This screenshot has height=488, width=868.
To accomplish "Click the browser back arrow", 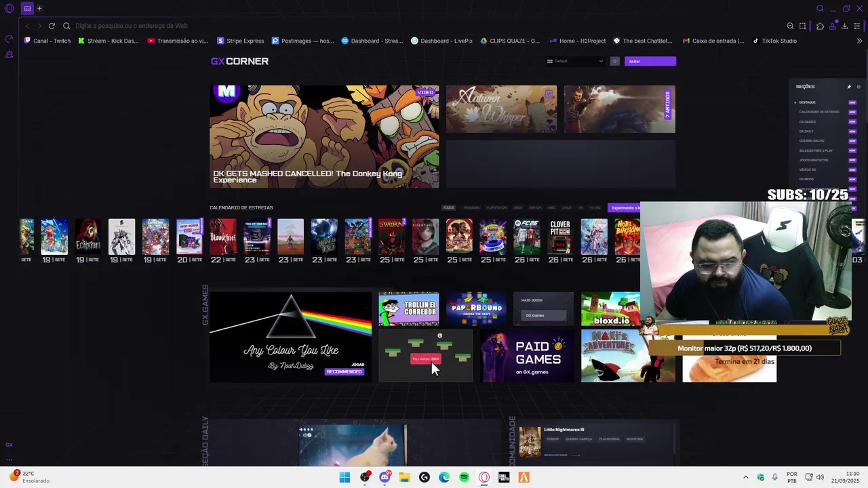I will tap(28, 26).
